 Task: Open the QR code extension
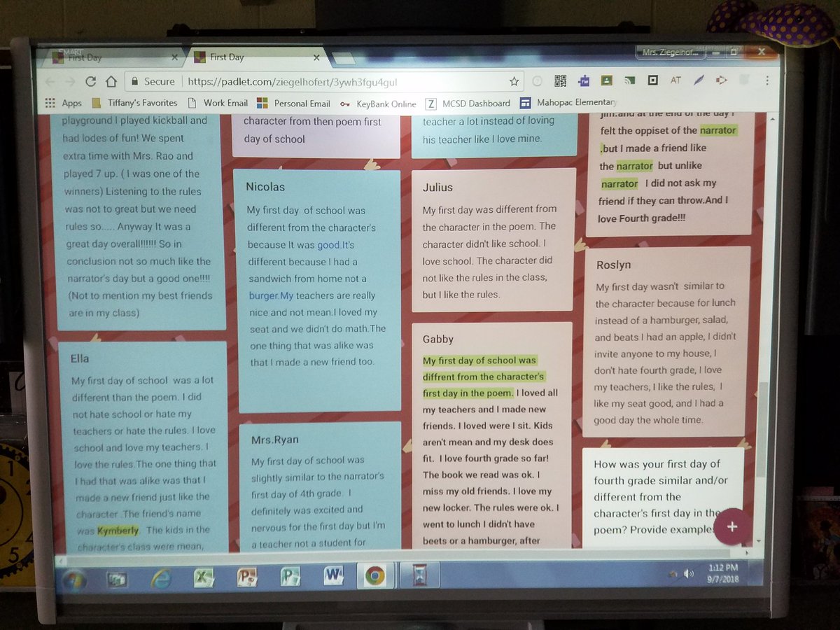coord(560,80)
